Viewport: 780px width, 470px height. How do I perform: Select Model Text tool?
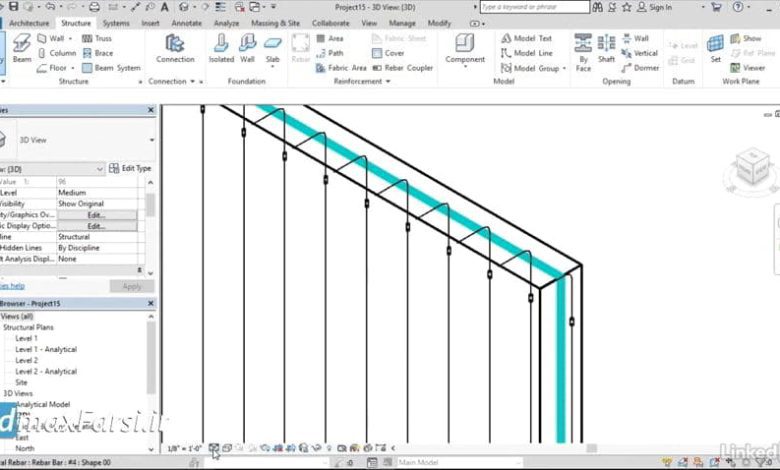tap(527, 38)
